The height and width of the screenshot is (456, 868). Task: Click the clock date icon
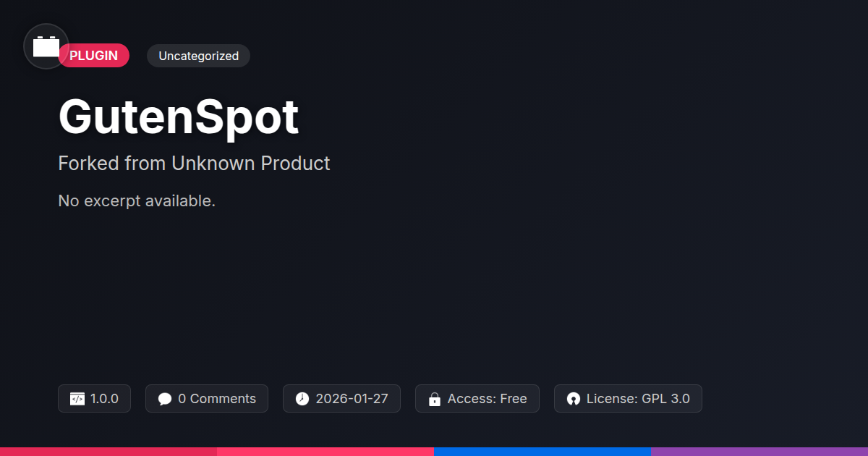coord(302,399)
